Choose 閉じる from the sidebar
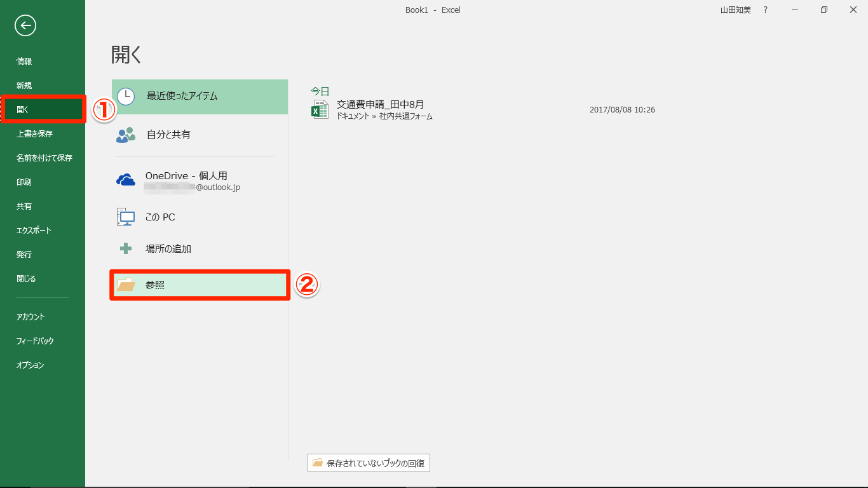The width and height of the screenshot is (868, 488). click(43, 278)
